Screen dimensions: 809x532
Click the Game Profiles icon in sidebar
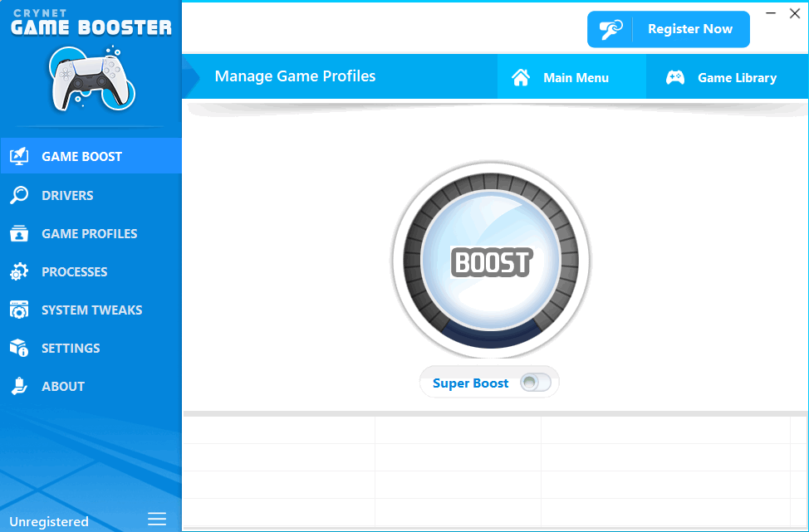pyautogui.click(x=19, y=233)
